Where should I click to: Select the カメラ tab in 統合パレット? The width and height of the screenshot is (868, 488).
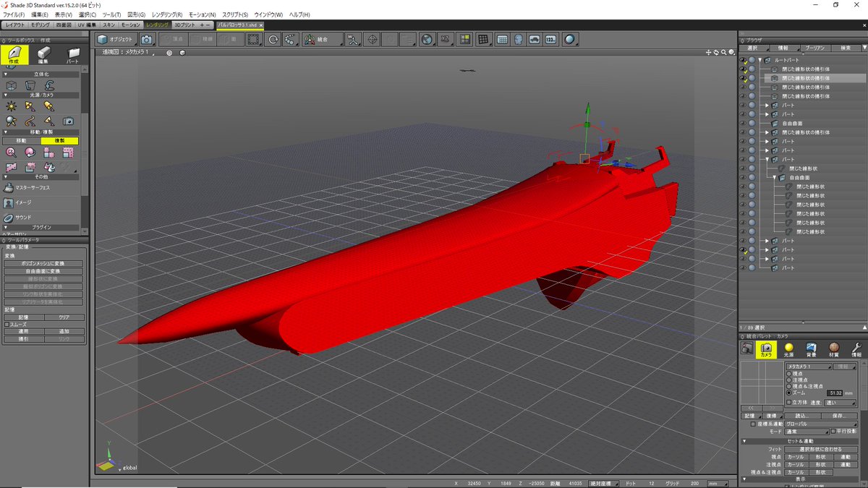click(766, 350)
